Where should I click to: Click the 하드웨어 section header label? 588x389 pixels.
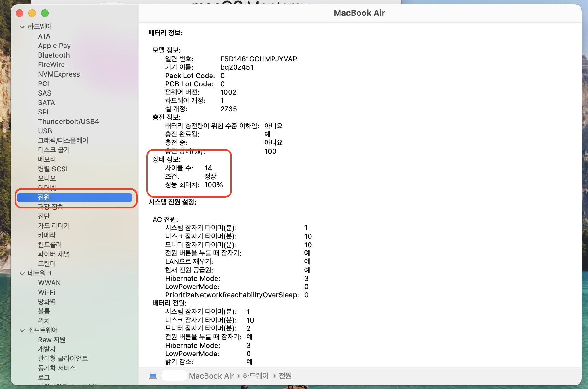(x=40, y=27)
